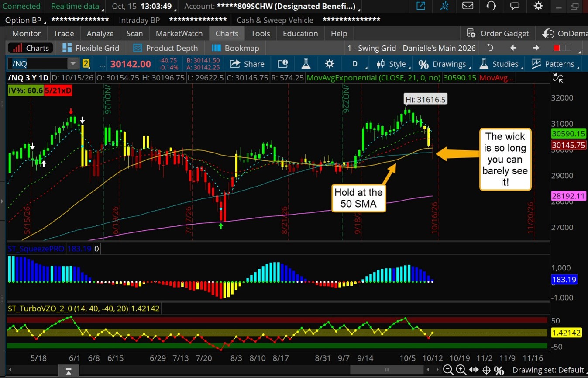Open the Product Depth subtab

(x=165, y=48)
